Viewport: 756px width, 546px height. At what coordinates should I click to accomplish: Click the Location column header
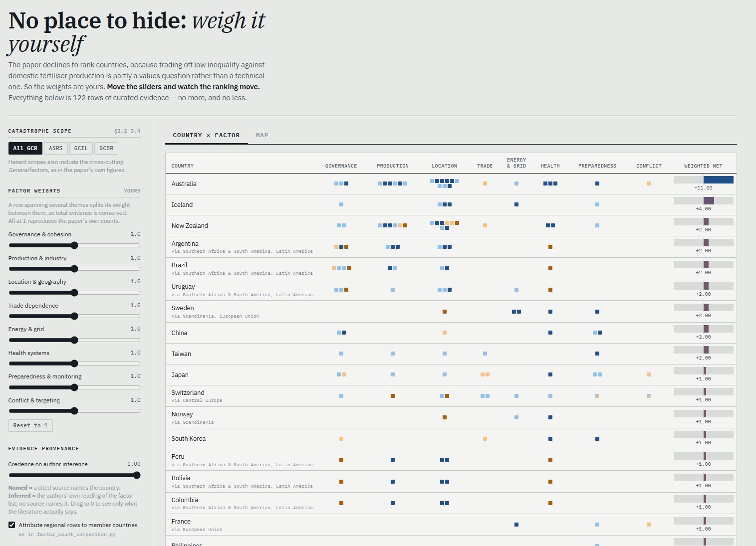pyautogui.click(x=445, y=166)
